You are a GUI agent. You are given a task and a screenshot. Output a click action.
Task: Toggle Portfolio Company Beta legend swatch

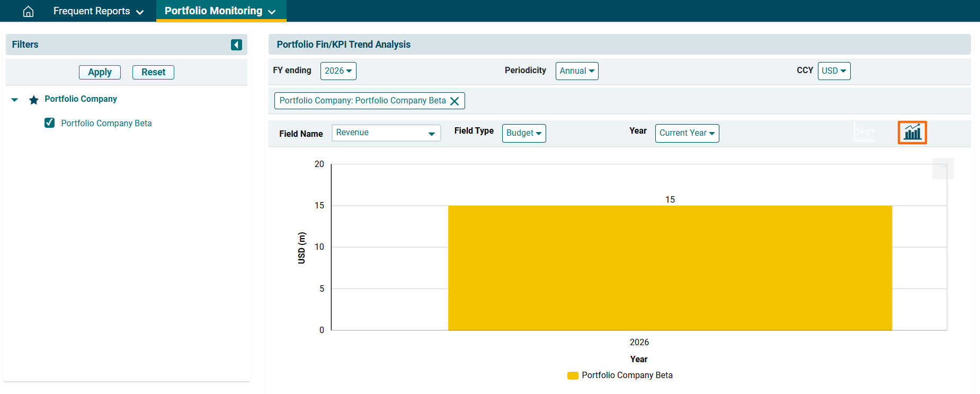click(x=573, y=375)
